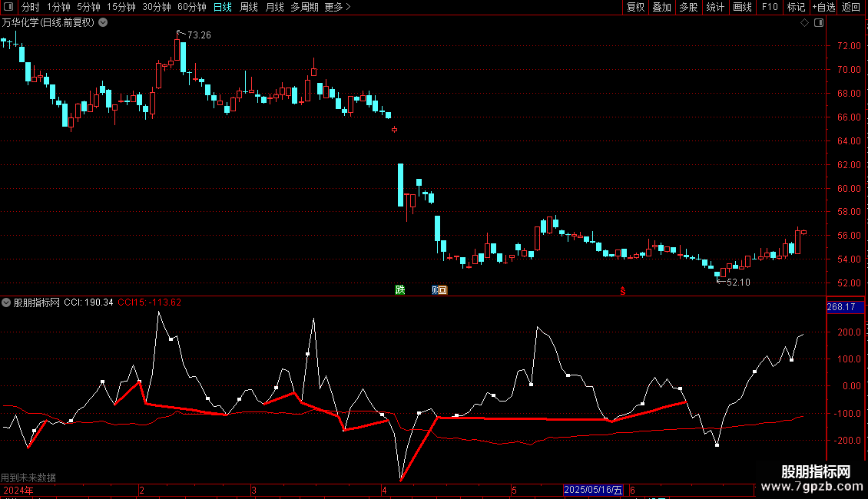Click the 股朋指标网 indicator name

point(37,302)
